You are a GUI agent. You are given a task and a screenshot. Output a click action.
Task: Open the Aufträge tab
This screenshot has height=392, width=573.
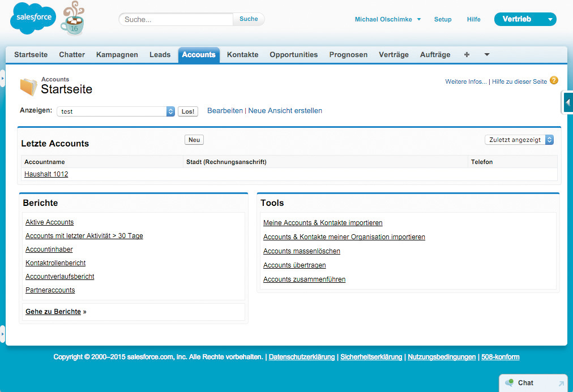pos(435,54)
